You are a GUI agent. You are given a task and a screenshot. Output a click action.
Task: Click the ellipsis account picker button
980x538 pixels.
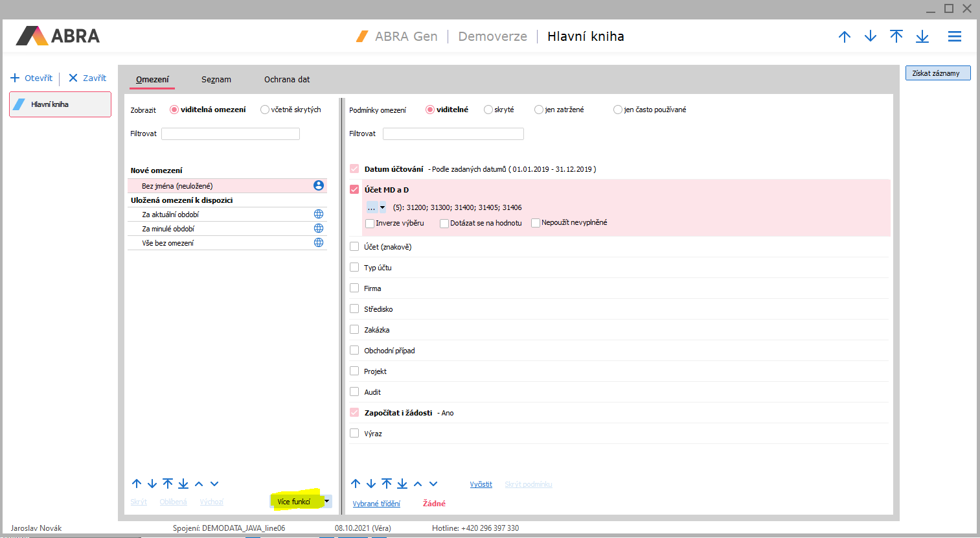coord(372,207)
